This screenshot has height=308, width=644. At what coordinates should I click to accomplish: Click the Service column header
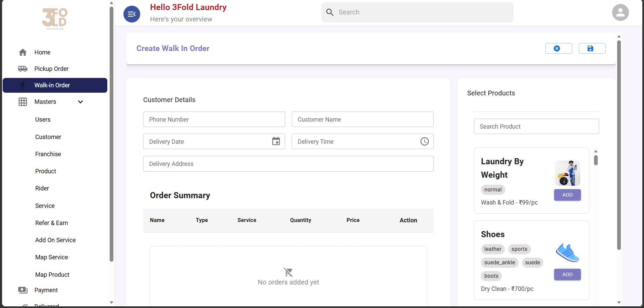click(247, 220)
